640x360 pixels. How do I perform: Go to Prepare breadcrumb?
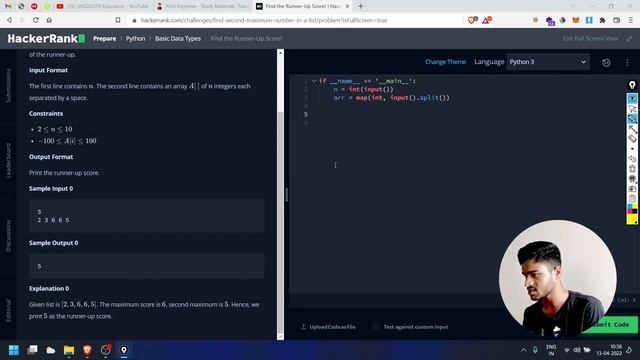point(104,38)
